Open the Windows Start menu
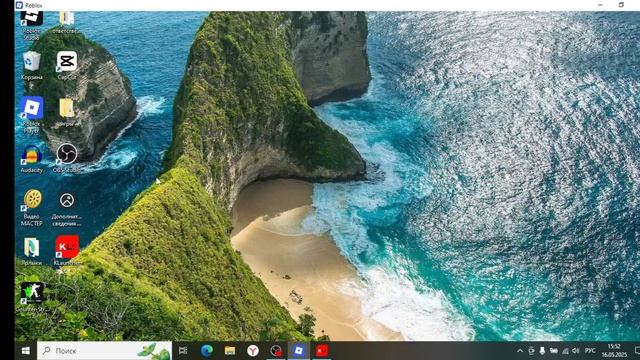The height and width of the screenshot is (360, 640). 26,351
